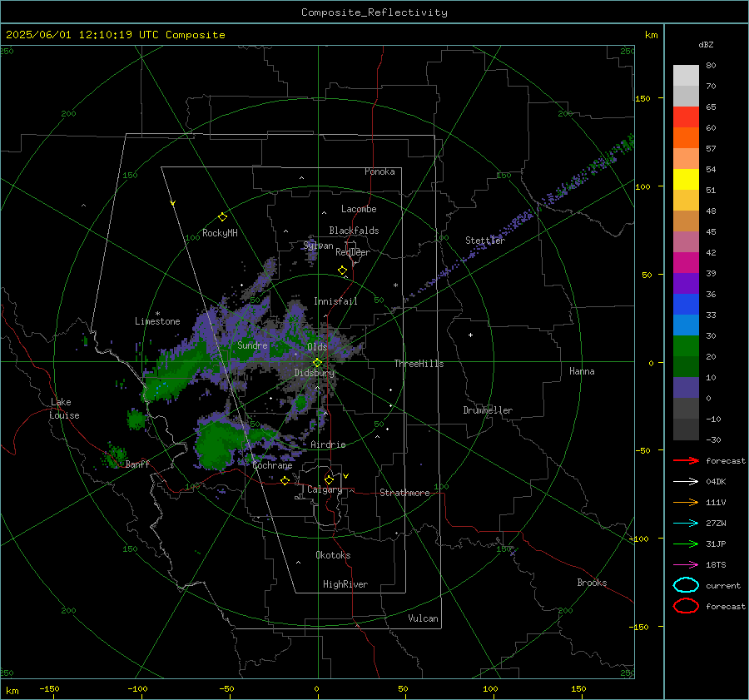This screenshot has height=700, width=749.
Task: Click the cyan current ellipse icon
Action: point(686,585)
